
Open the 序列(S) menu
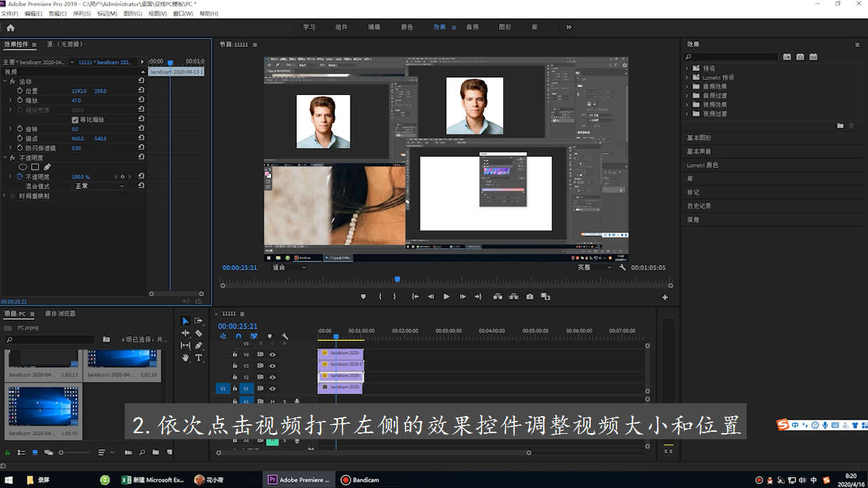[81, 14]
